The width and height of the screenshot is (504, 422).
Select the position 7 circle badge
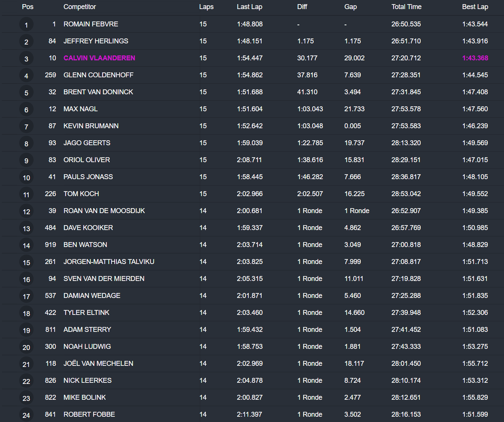coord(26,127)
